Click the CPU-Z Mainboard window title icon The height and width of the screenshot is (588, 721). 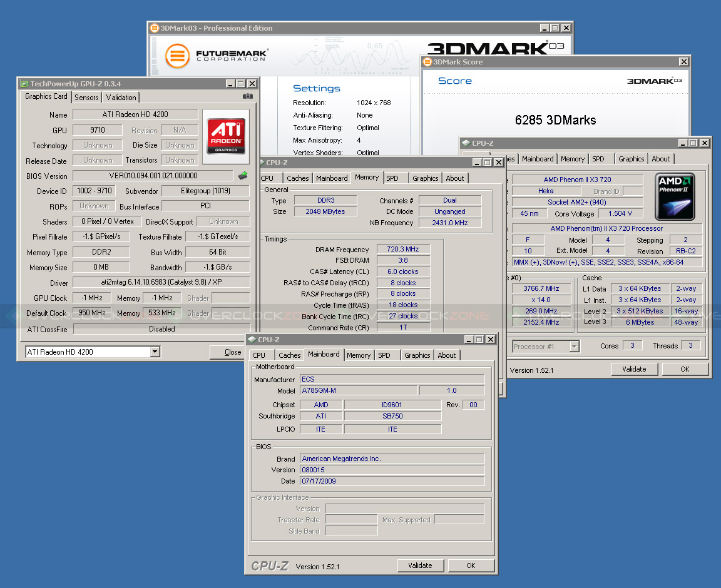coord(252,339)
